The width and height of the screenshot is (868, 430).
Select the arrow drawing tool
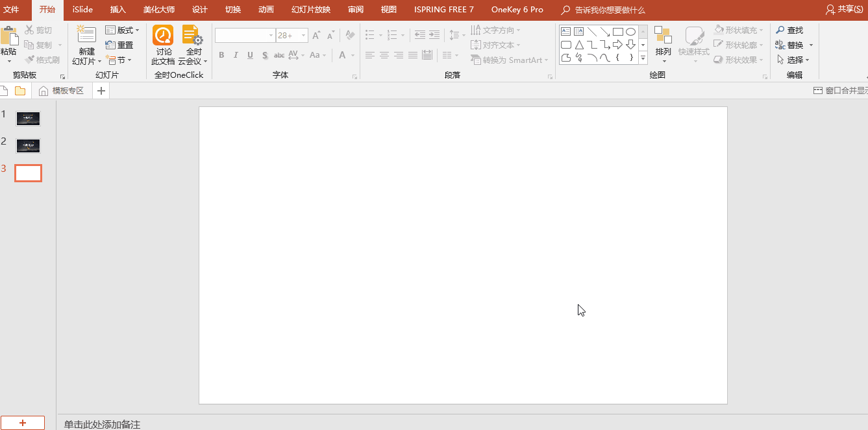point(604,31)
